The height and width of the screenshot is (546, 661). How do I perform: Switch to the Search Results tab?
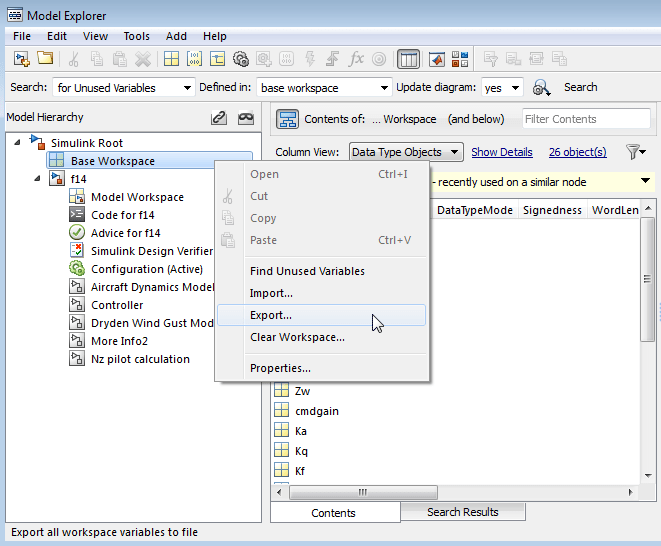point(462,512)
